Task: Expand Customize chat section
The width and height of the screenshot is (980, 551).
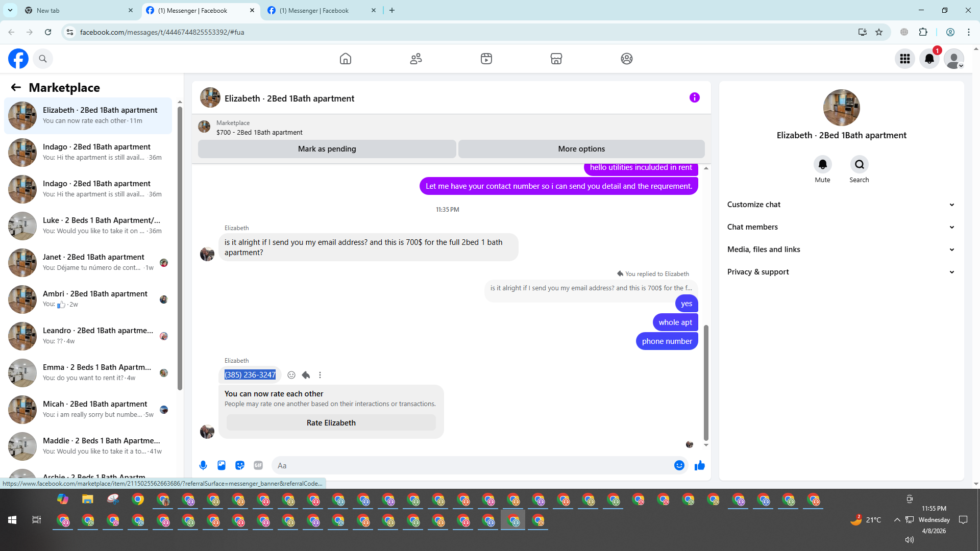Action: click(841, 205)
